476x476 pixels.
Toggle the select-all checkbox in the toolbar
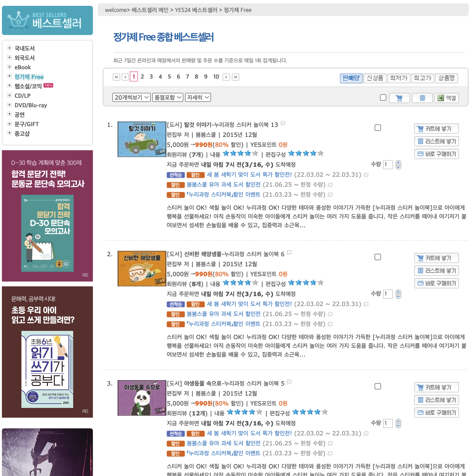pos(383,97)
